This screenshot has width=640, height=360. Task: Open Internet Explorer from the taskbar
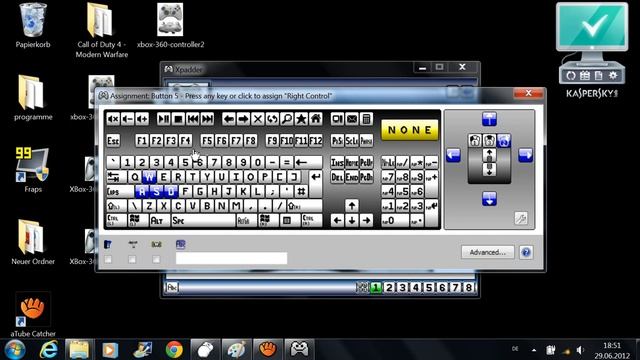(49, 350)
